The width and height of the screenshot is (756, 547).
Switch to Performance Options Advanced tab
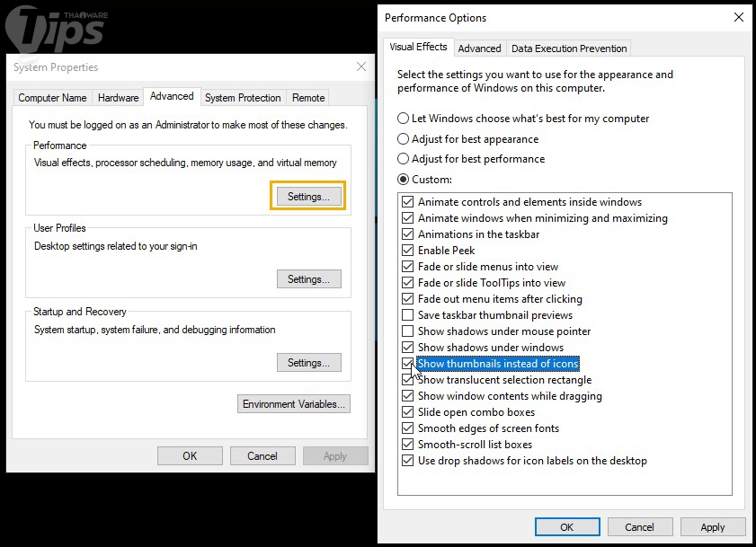point(479,49)
